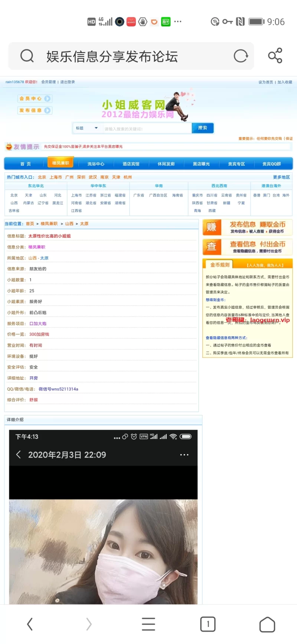Tap the browser home icon
The image size is (297, 644).
click(x=267, y=624)
